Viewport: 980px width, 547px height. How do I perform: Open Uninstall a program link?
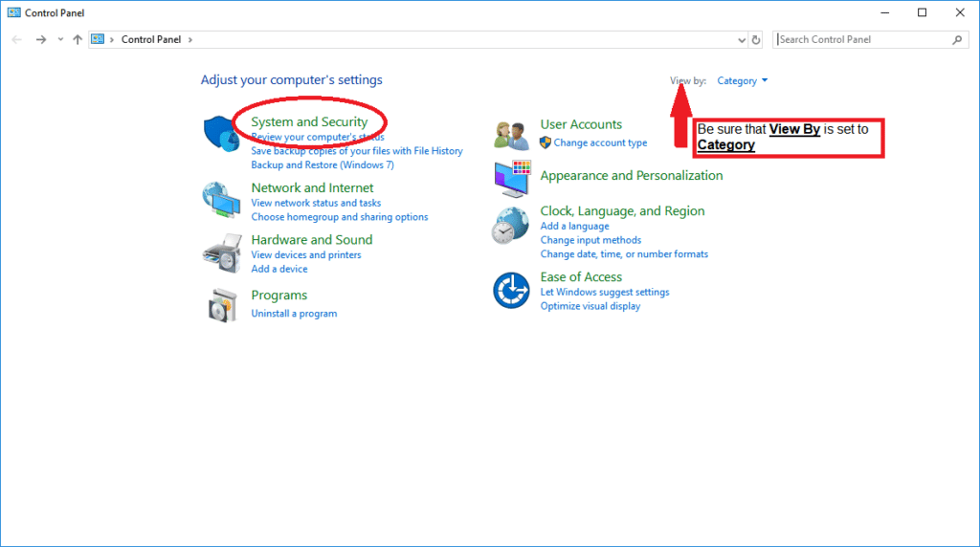(294, 314)
